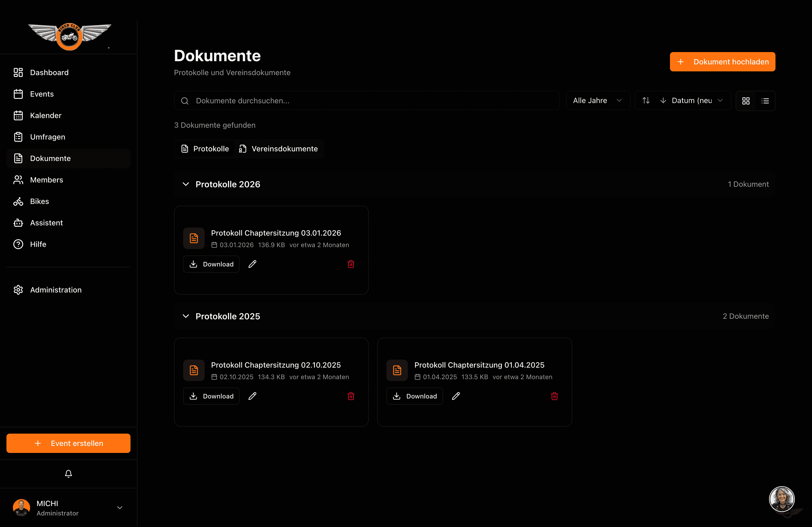Switch to the Protokolle filter tab
Screen dimensions: 812x527
[x=205, y=149]
